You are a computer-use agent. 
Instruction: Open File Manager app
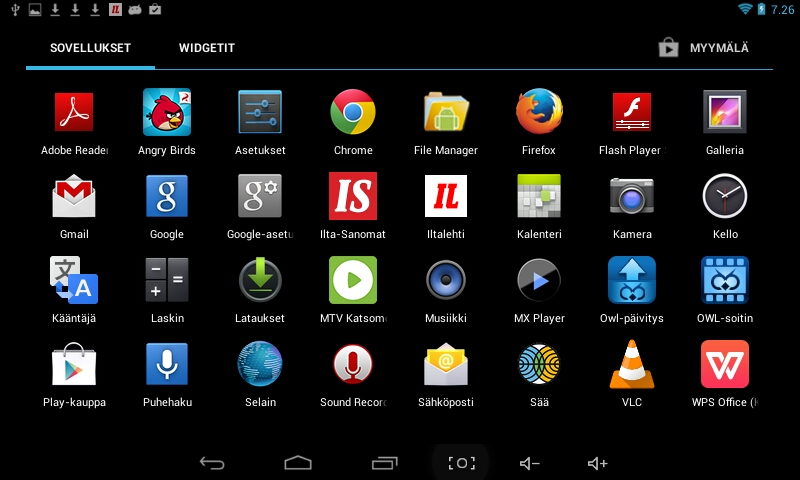click(446, 112)
